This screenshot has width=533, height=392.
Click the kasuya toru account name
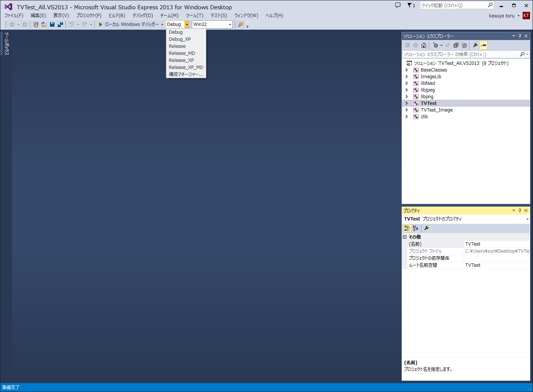point(502,16)
